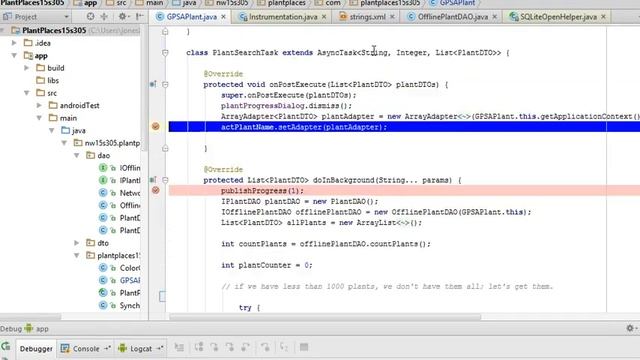Select the IOfflin interface file in dao
The image size is (640, 360).
click(120, 168)
